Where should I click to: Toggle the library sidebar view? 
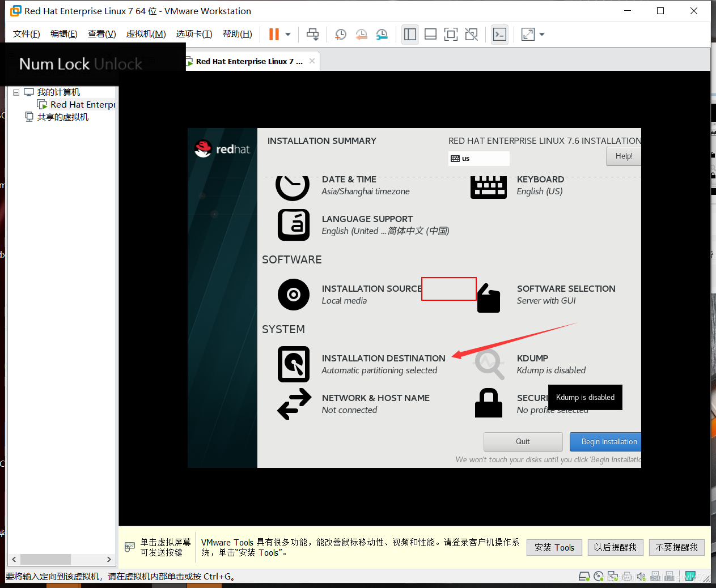410,35
